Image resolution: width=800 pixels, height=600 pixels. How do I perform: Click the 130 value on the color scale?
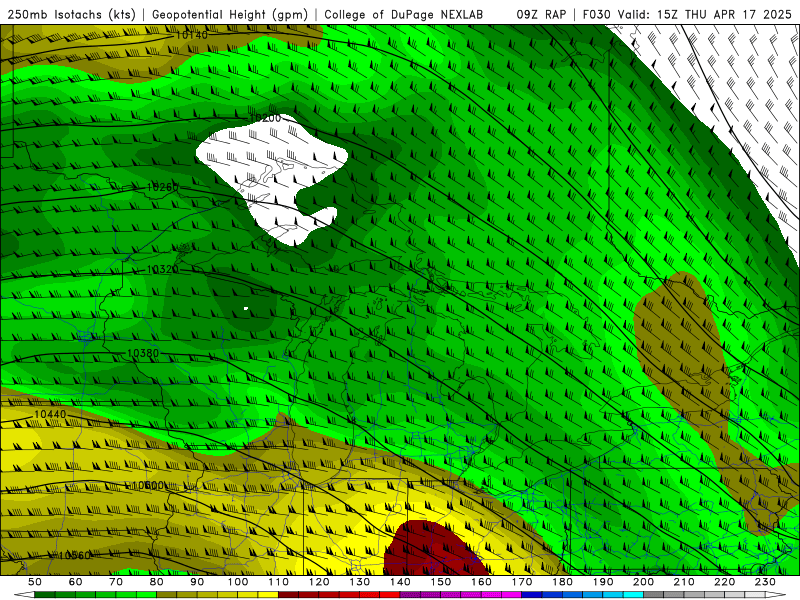pos(360,582)
